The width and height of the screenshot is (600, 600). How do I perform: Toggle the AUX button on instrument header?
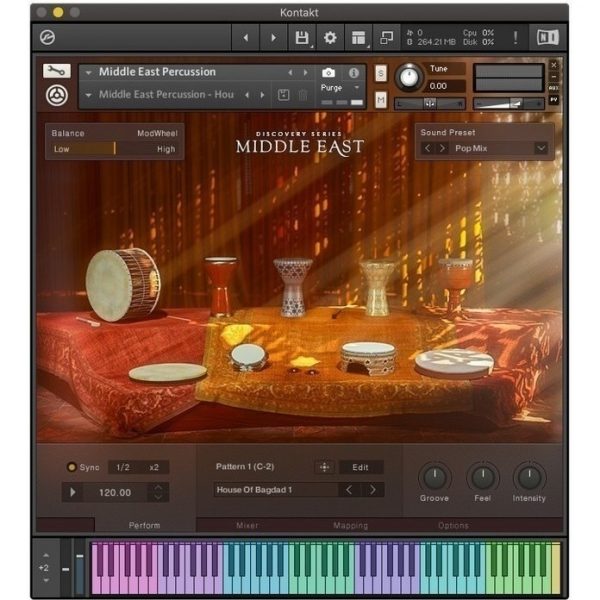point(554,88)
